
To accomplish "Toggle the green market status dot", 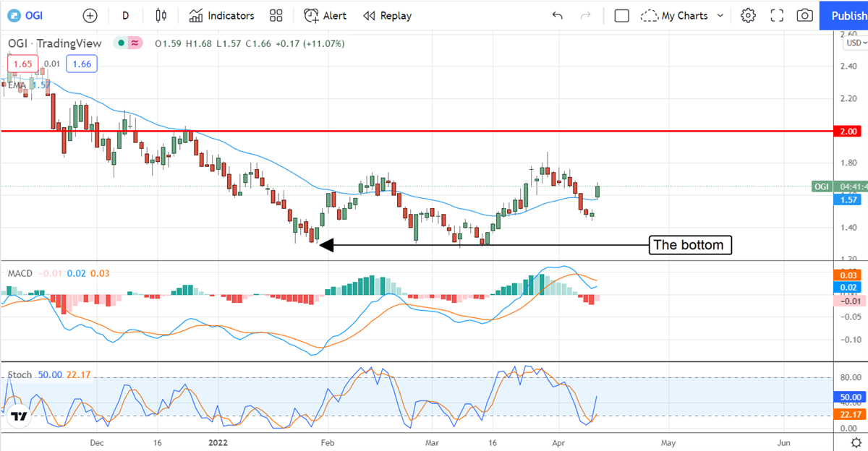I will pos(119,43).
